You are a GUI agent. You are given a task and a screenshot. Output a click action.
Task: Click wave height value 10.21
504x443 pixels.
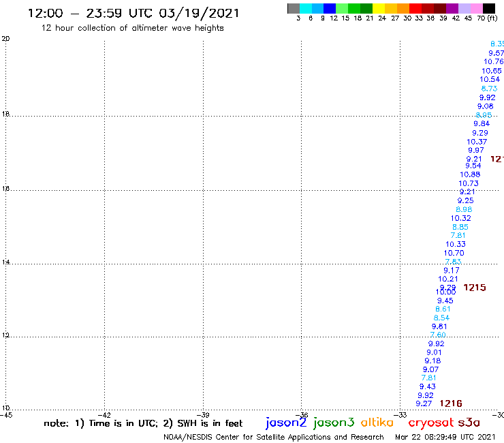point(447,279)
